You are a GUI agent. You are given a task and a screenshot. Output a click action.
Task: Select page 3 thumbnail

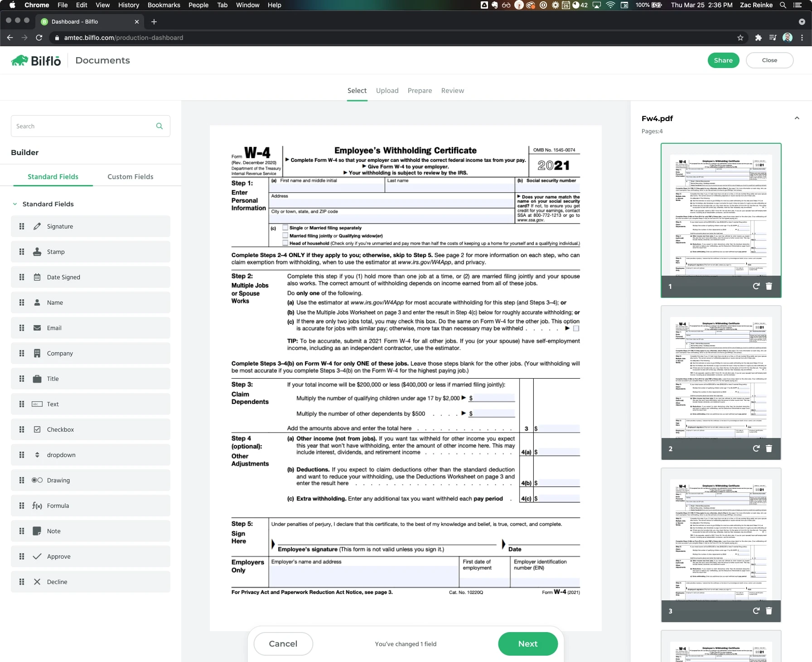tap(721, 545)
